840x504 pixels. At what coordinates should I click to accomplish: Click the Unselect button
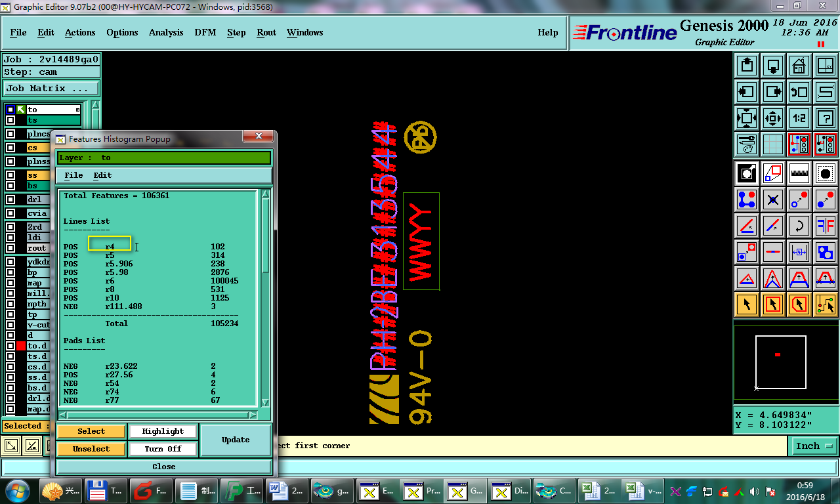point(91,449)
